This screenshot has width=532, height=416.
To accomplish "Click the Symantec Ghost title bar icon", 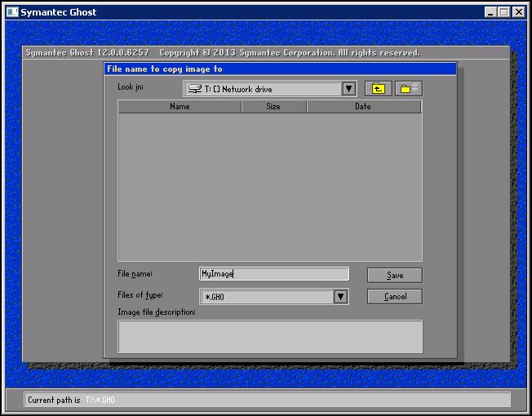I will coord(12,12).
